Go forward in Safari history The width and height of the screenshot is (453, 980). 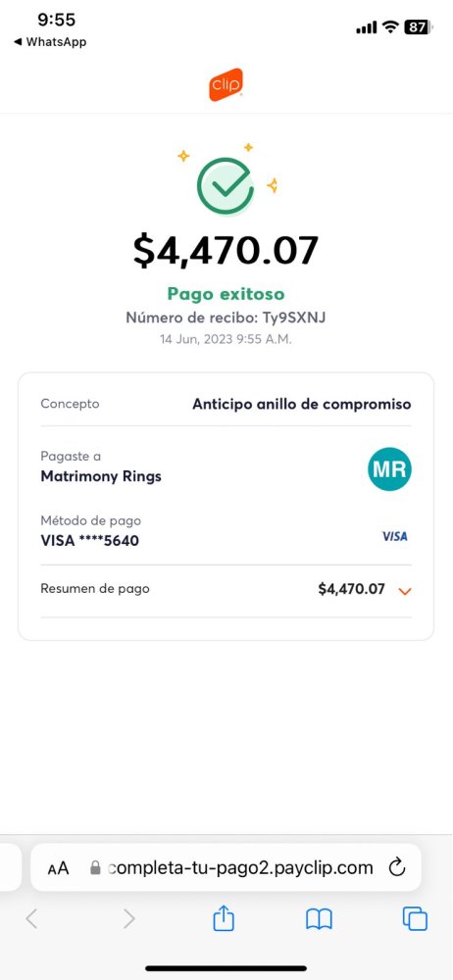[128, 919]
